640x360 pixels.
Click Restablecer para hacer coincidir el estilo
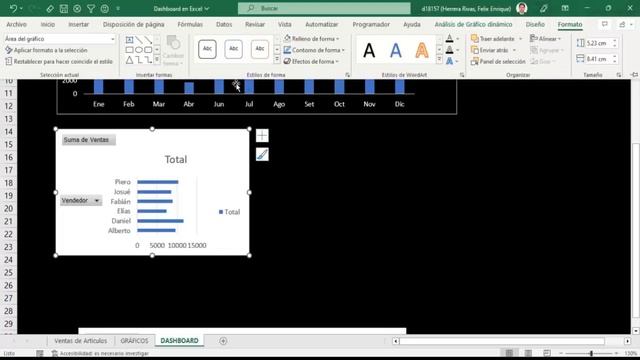(59, 62)
